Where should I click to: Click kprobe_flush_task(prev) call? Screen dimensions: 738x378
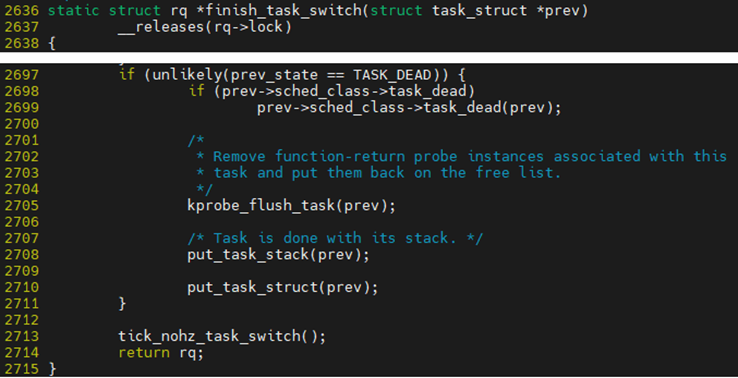291,206
